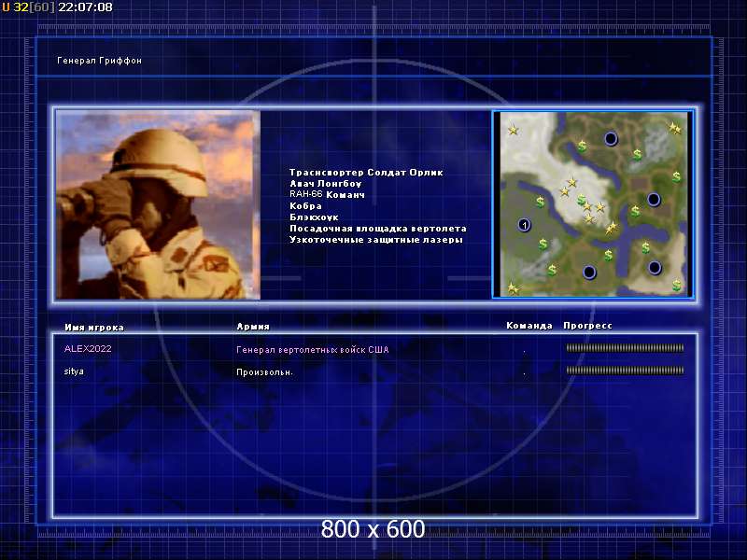The width and height of the screenshot is (747, 560).
Task: Click the 'Армия' column header
Action: pos(253,326)
